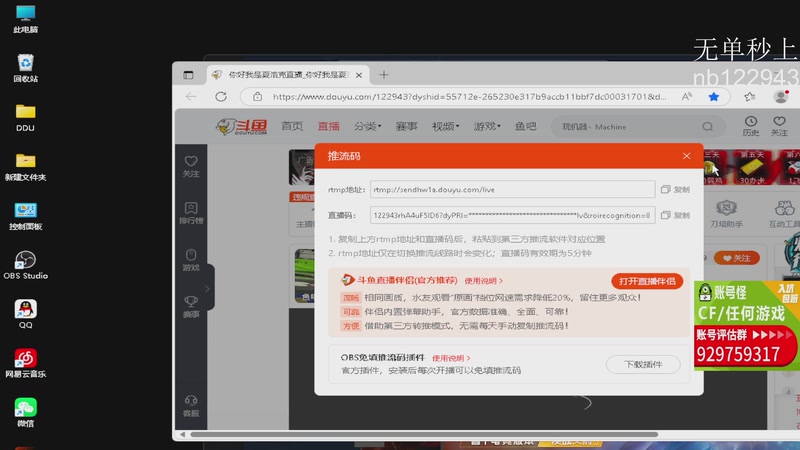This screenshot has height=450, width=800.
Task: Click the horizontal scrollbar of the browser
Action: tap(423, 435)
